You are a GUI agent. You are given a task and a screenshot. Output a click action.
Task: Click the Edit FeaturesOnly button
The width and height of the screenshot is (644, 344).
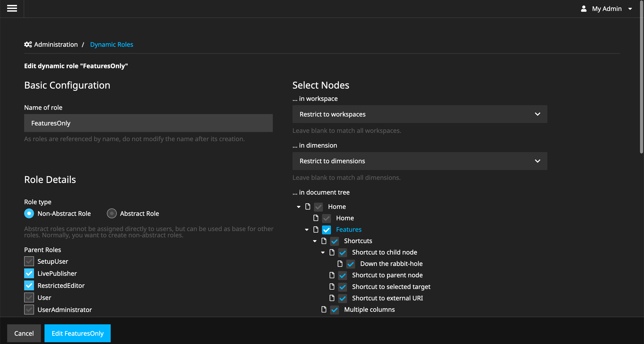78,333
